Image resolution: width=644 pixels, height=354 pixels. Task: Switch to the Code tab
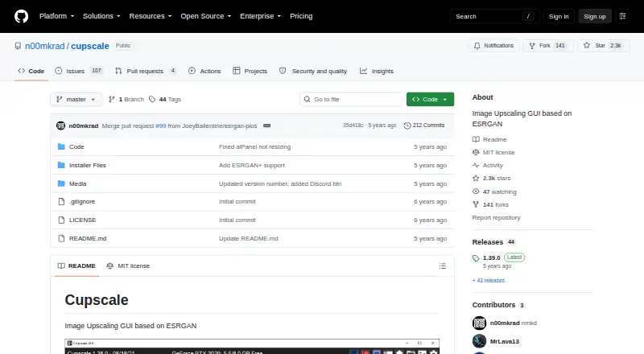pos(31,71)
